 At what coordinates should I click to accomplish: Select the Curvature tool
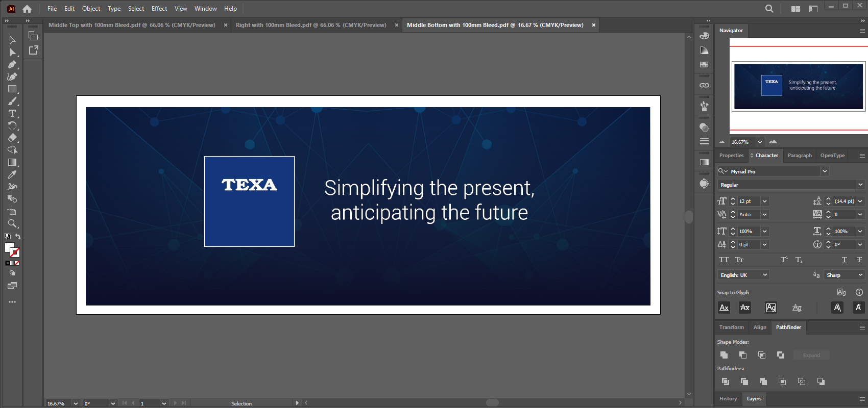[x=12, y=76]
